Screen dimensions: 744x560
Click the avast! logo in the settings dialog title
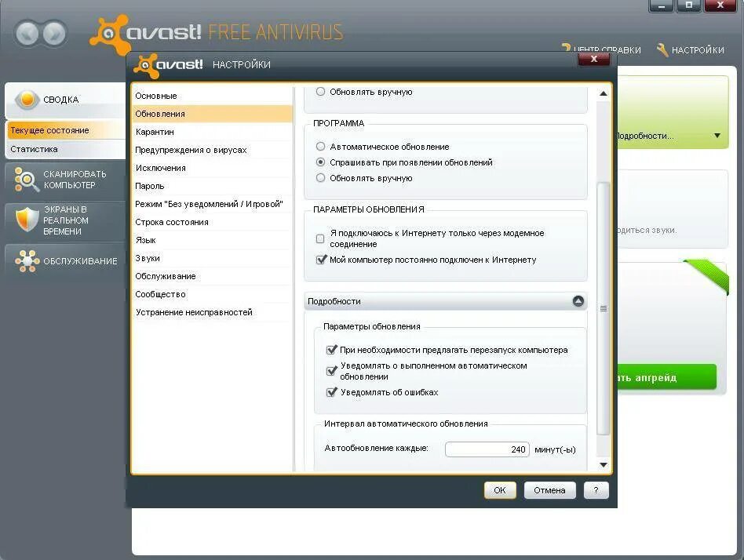point(168,65)
